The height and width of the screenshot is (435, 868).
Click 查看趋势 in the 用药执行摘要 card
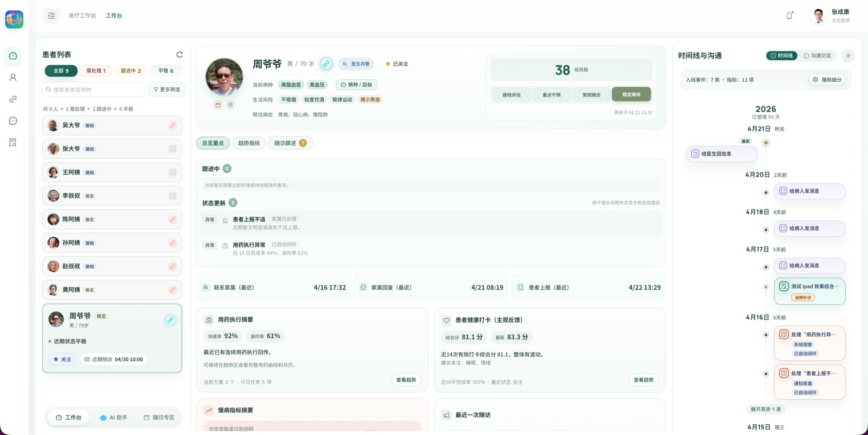[406, 380]
